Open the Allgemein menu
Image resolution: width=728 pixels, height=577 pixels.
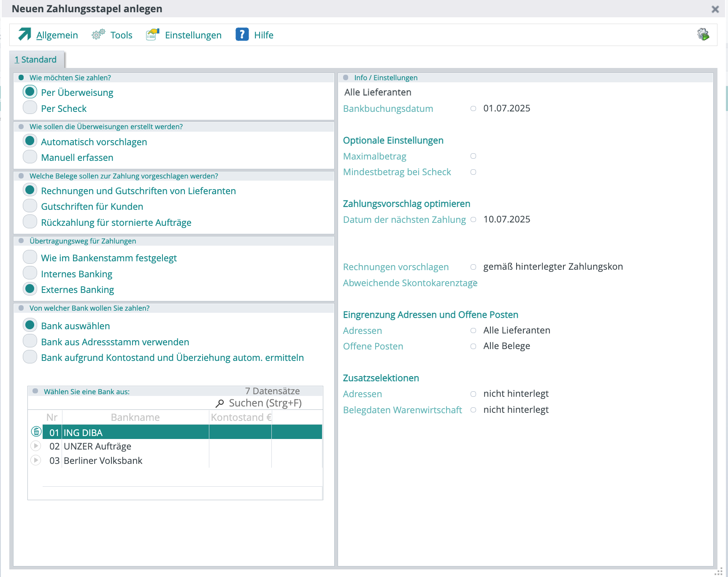(57, 35)
